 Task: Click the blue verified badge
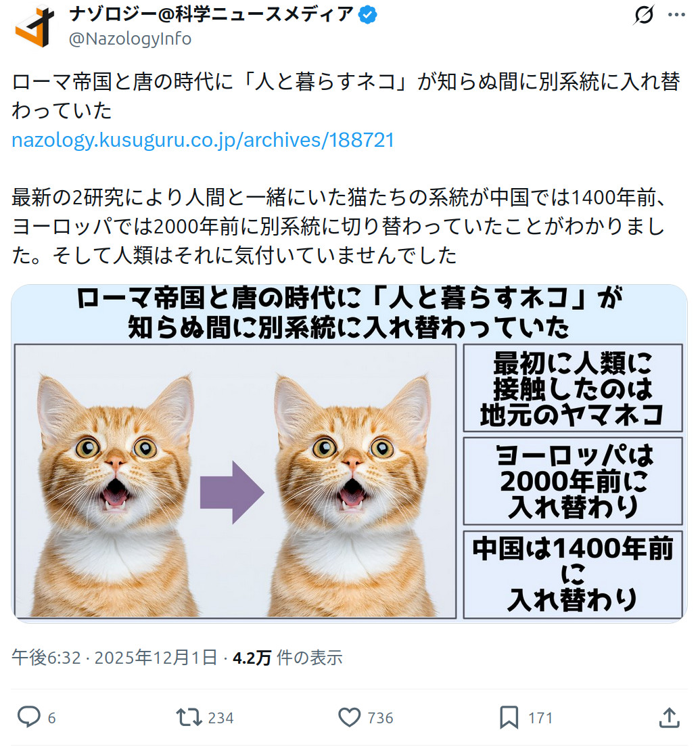click(367, 14)
